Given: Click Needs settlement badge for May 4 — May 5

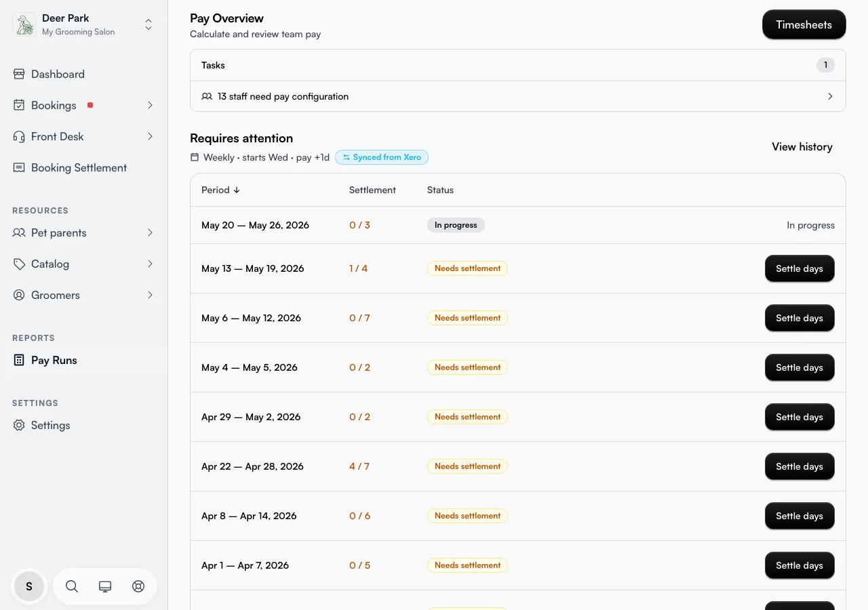Looking at the screenshot, I should pos(467,368).
